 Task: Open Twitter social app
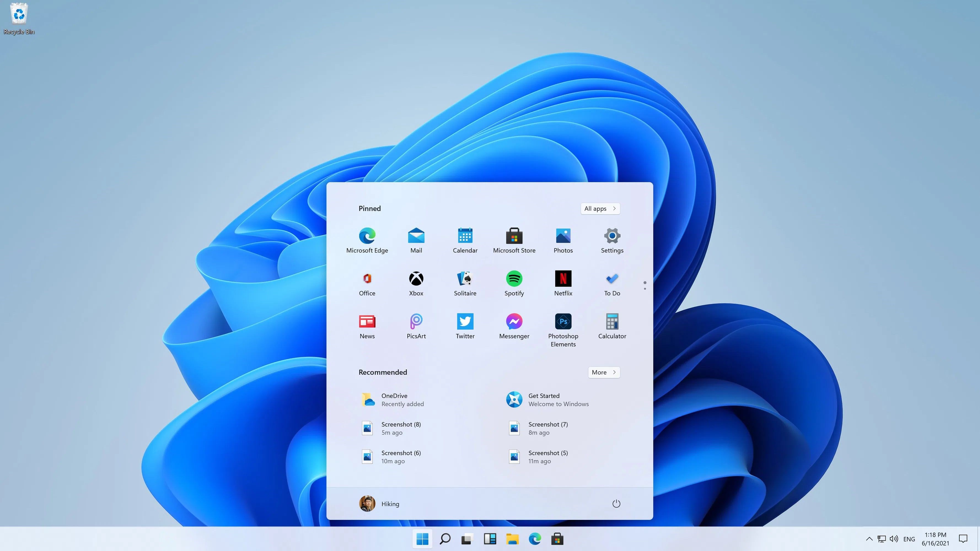click(465, 321)
